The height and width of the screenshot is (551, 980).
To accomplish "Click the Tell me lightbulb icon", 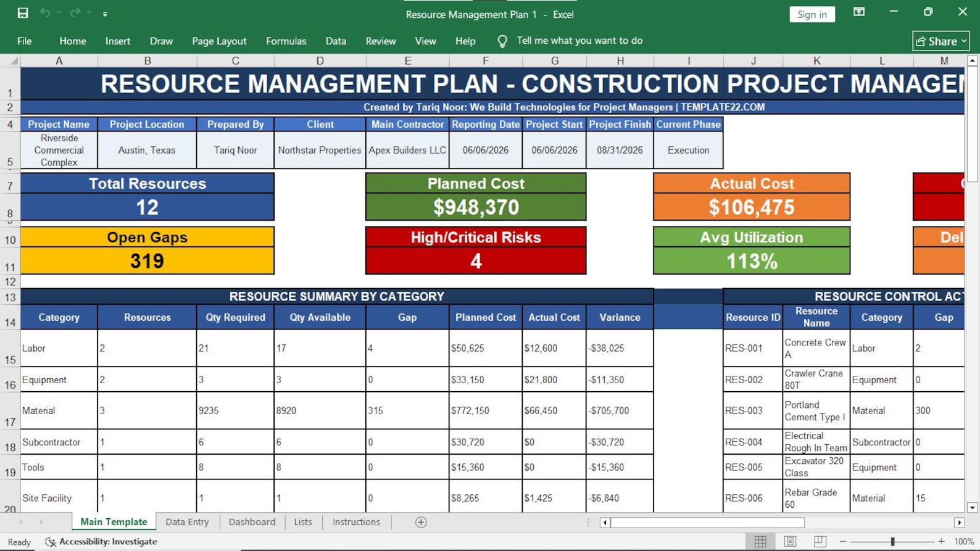I will click(x=502, y=41).
